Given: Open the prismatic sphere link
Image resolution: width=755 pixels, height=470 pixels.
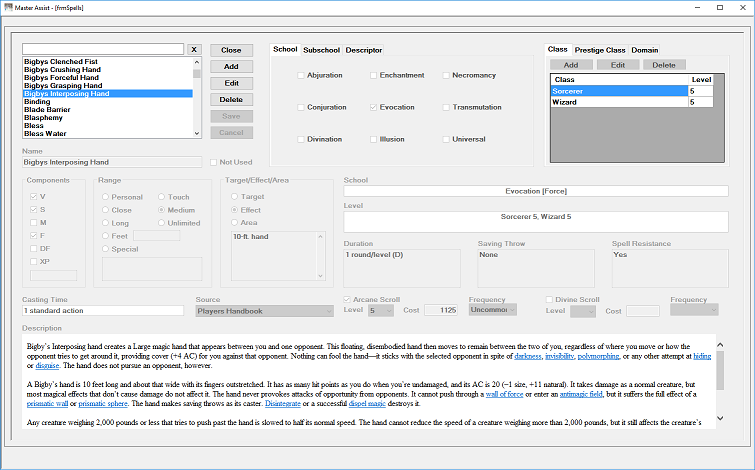Looking at the screenshot, I should tap(103, 404).
